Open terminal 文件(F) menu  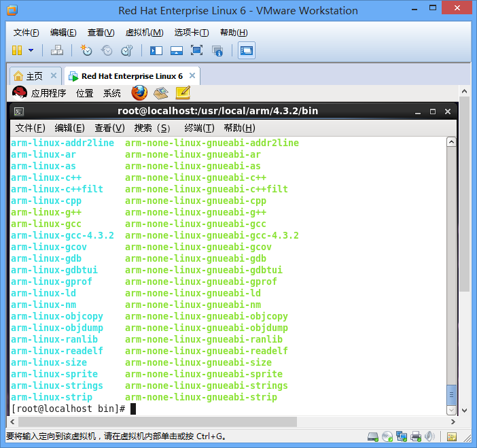point(30,128)
